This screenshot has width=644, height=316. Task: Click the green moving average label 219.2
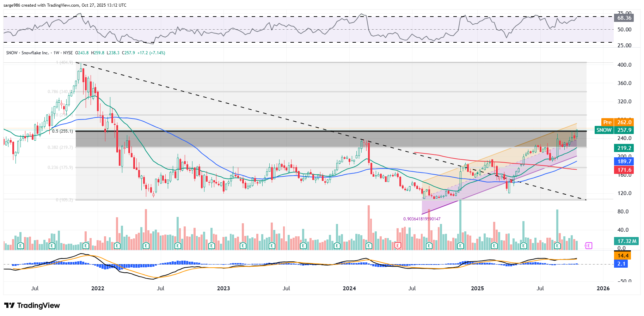[624, 148]
